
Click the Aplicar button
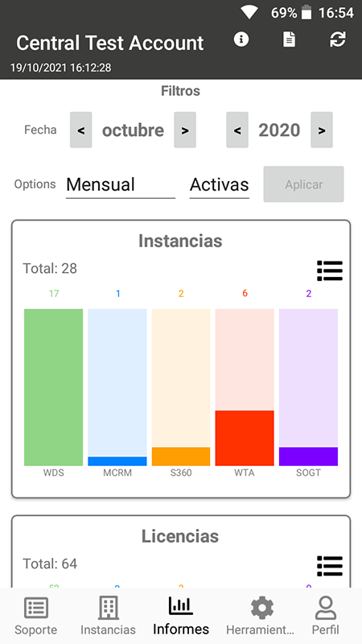pos(304,184)
